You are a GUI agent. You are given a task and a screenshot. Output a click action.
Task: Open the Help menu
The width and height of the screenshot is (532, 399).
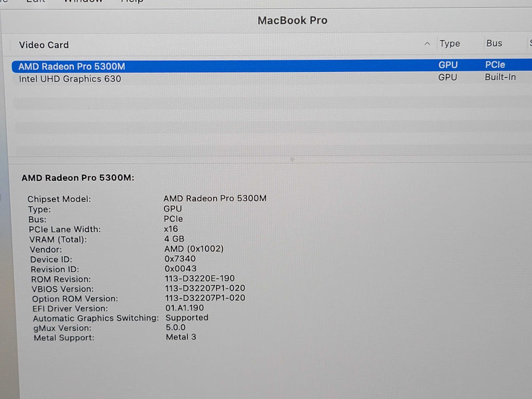point(132,2)
